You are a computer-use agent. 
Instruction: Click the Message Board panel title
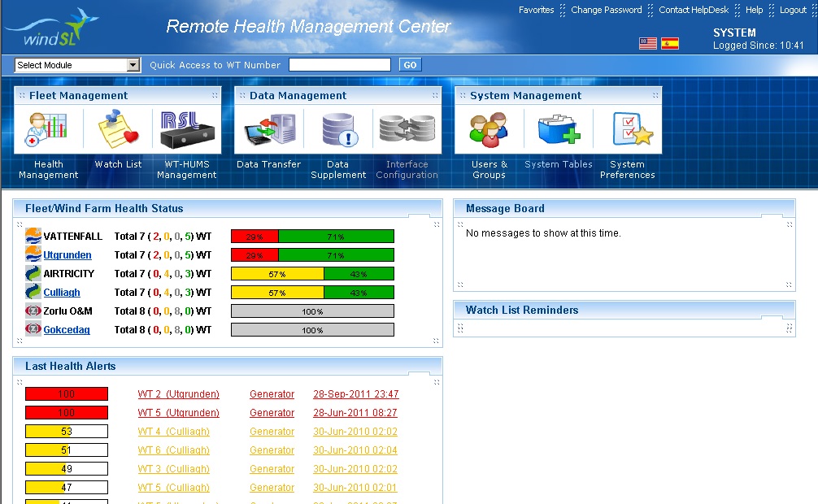[x=505, y=209]
